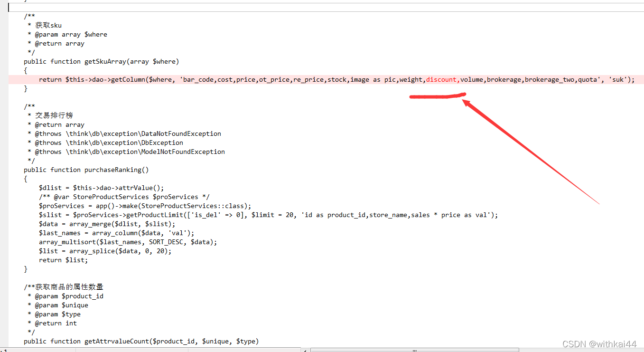Click the '* @param $type' comment line

point(54,314)
